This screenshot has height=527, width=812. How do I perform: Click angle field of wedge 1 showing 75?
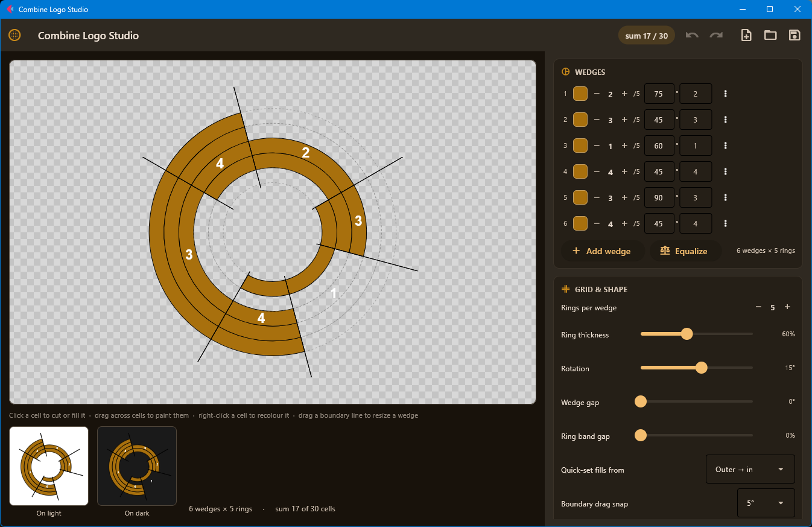pos(659,94)
